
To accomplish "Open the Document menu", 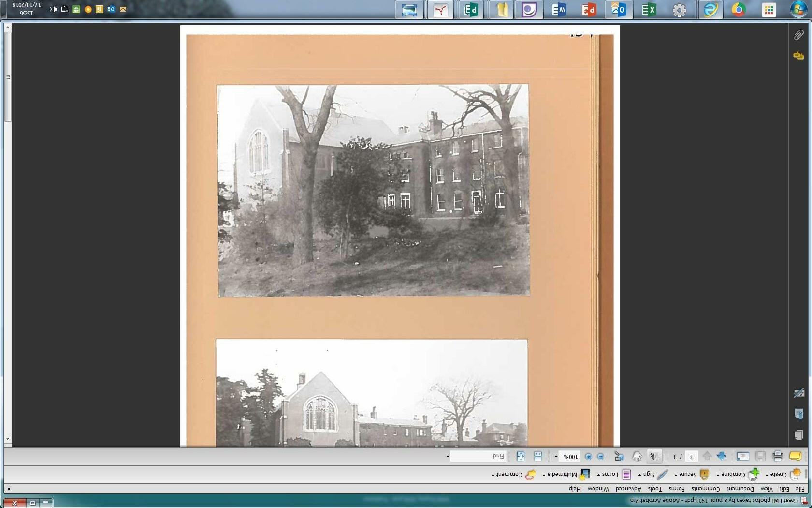I will coord(740,489).
